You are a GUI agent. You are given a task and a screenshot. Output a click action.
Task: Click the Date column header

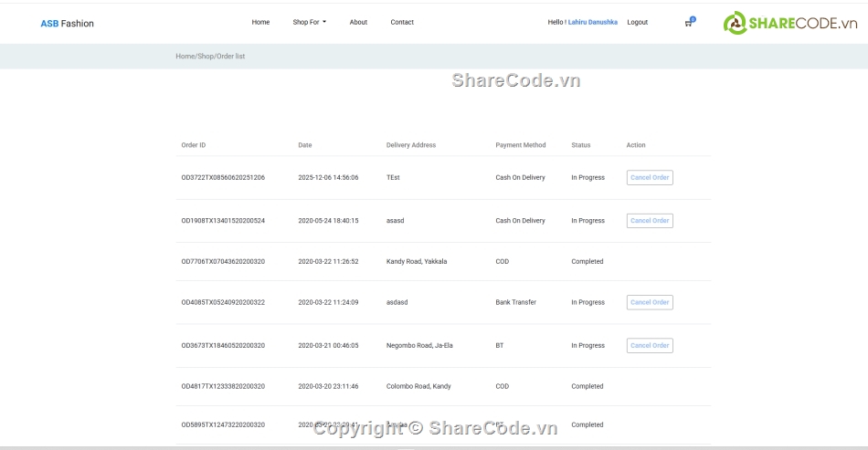pos(304,145)
